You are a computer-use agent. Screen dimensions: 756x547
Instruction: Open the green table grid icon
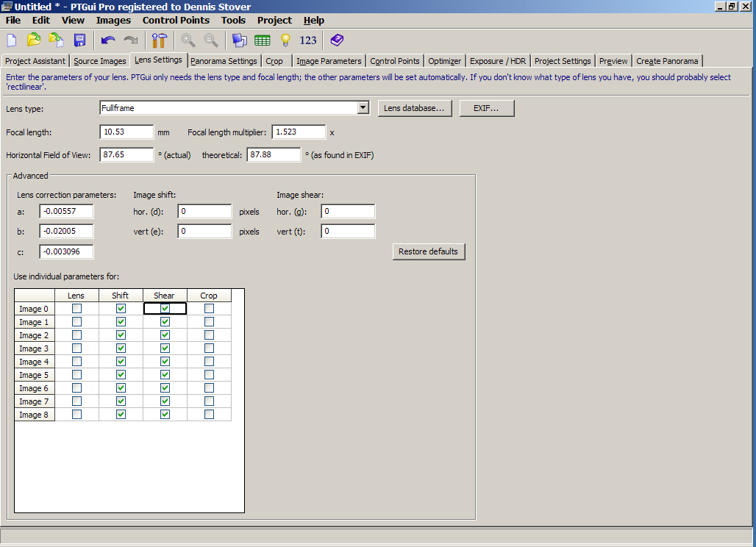click(263, 40)
